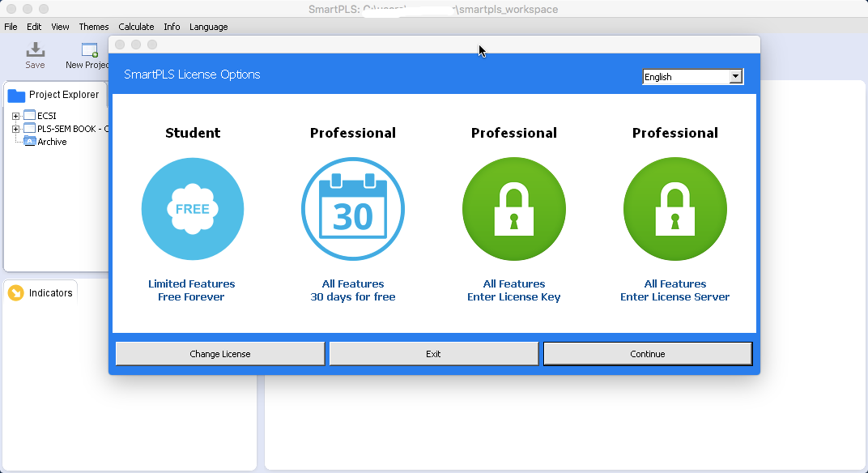868x473 pixels.
Task: Click All Features Enter License Server link
Action: pos(675,290)
